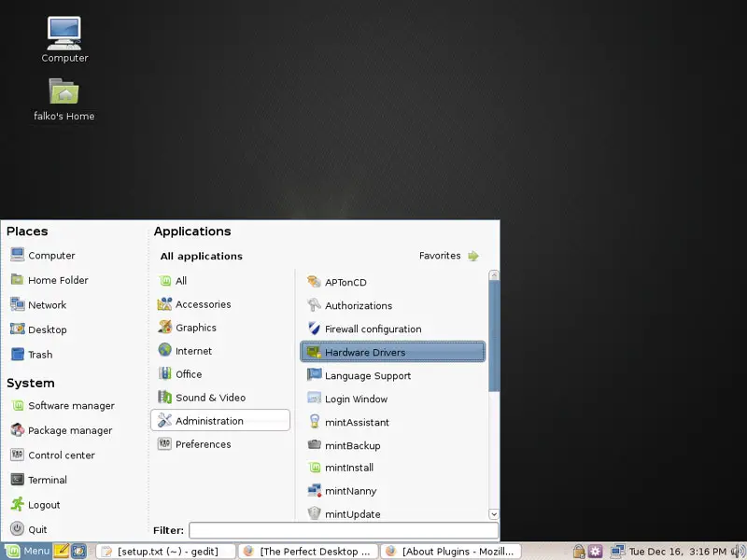Click the network monitor tray icon
The image size is (747, 560).
point(617,552)
